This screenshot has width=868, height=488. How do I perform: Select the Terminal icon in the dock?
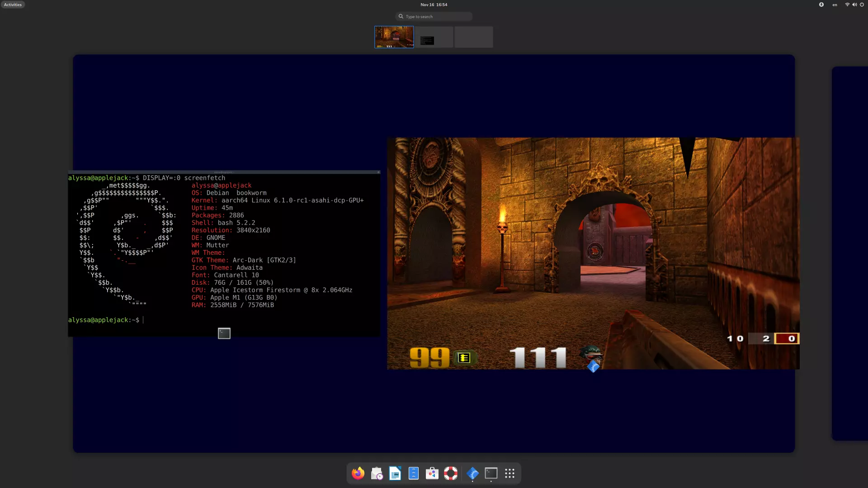491,473
